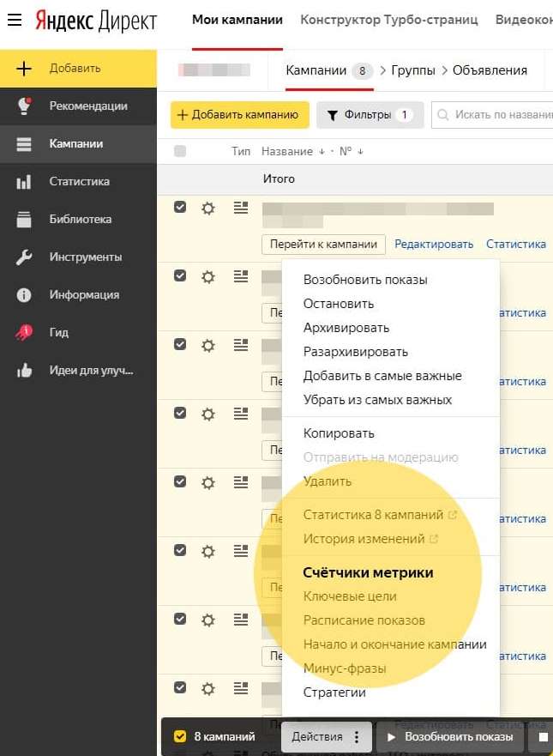Select Начало и окончание кампании
Viewport: 553px width, 756px height.
[x=395, y=644]
